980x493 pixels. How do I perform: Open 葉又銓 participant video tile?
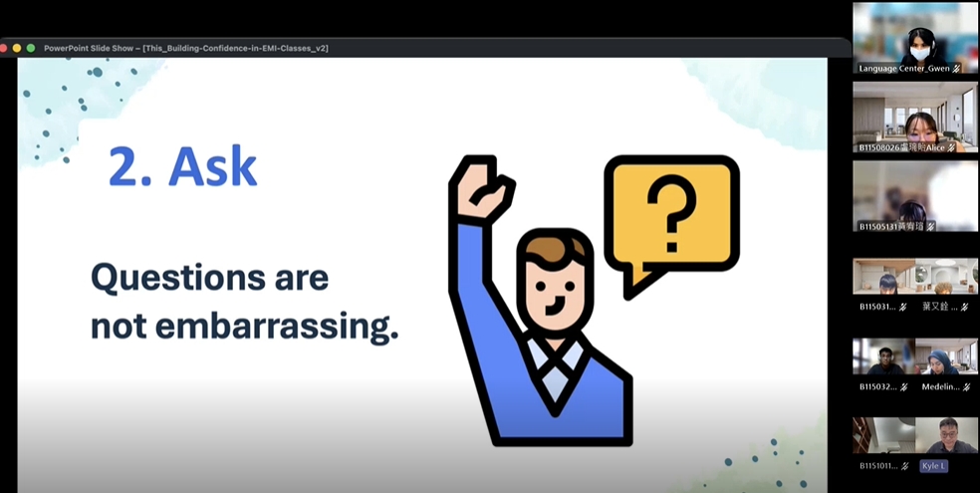coord(946,276)
